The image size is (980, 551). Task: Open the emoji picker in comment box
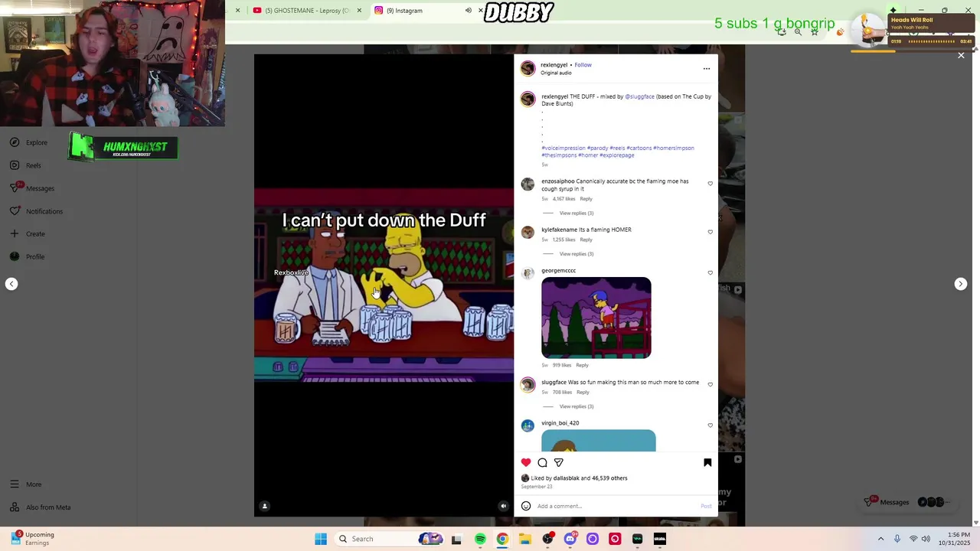[526, 506]
